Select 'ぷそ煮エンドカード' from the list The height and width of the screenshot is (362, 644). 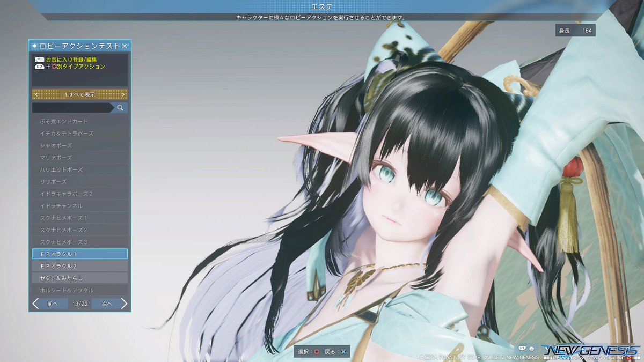click(80, 121)
